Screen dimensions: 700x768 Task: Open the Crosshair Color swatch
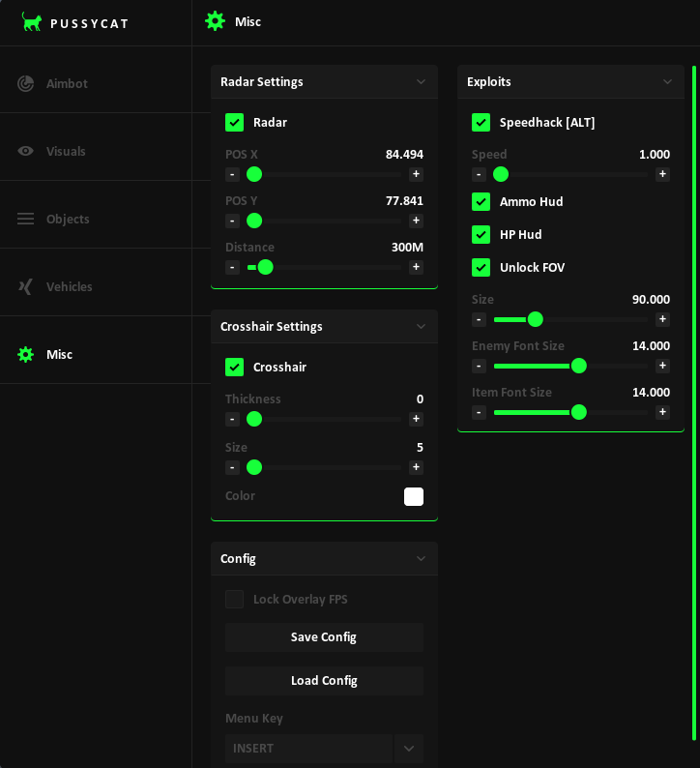[x=414, y=497]
